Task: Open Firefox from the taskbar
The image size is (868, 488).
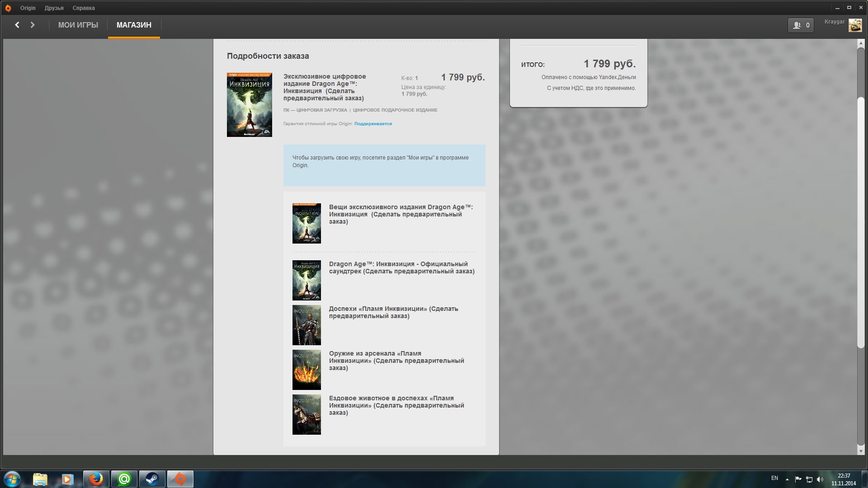Action: coord(96,479)
